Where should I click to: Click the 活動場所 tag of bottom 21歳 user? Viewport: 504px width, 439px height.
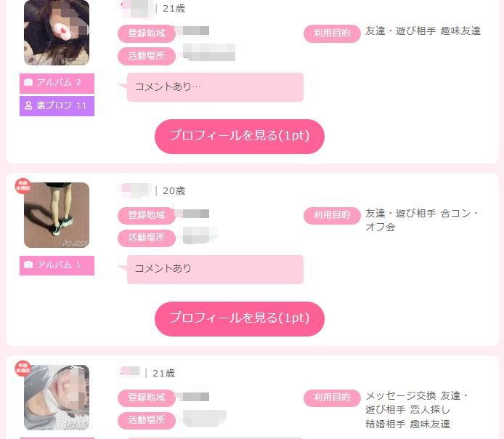pyautogui.click(x=147, y=420)
